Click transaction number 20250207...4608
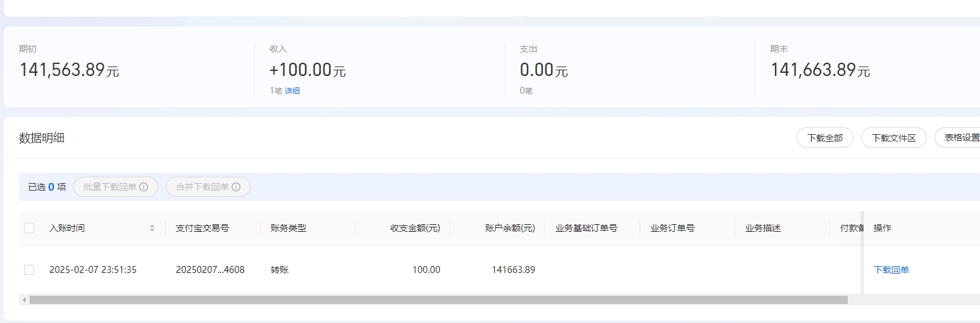 coord(210,270)
